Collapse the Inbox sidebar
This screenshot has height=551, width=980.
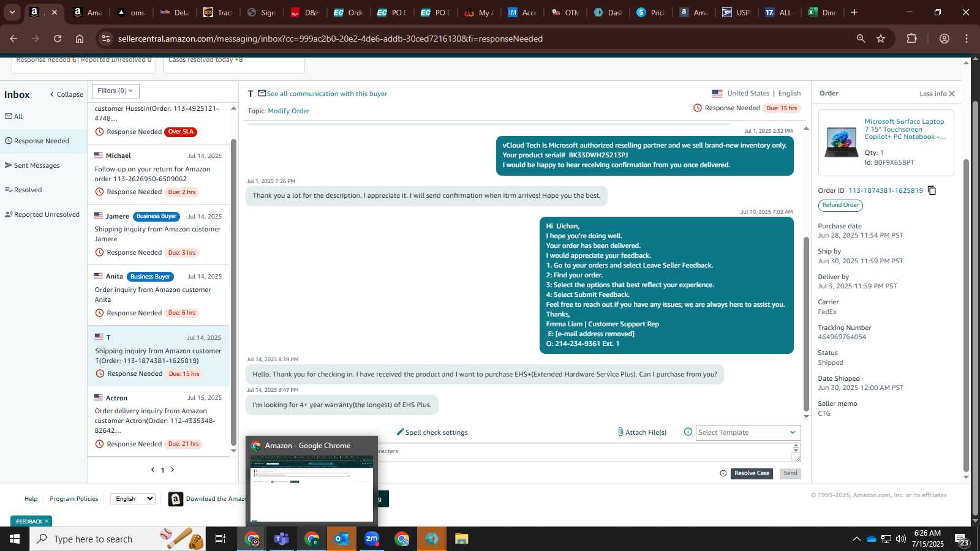[66, 94]
